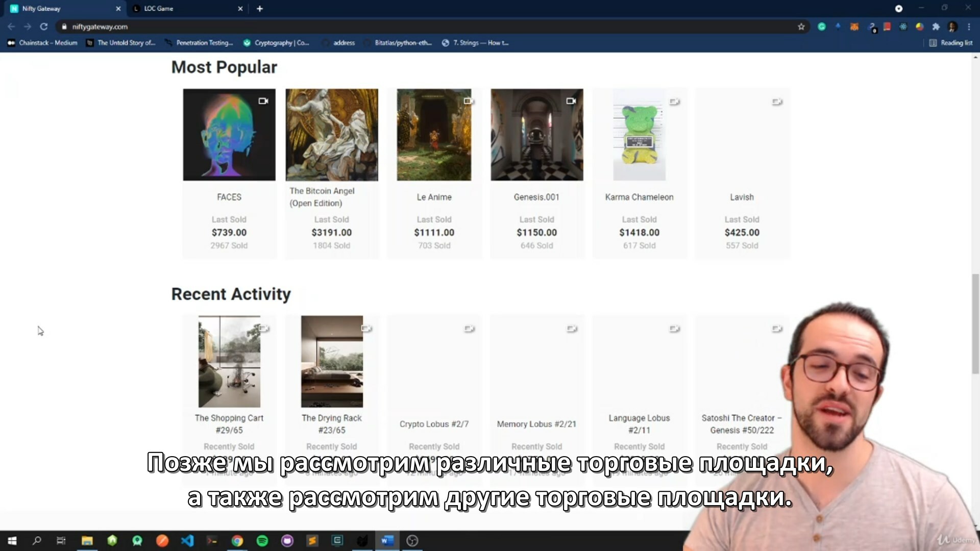Image resolution: width=980 pixels, height=551 pixels.
Task: Click the Language Lobus #2/11 title
Action: tap(640, 424)
